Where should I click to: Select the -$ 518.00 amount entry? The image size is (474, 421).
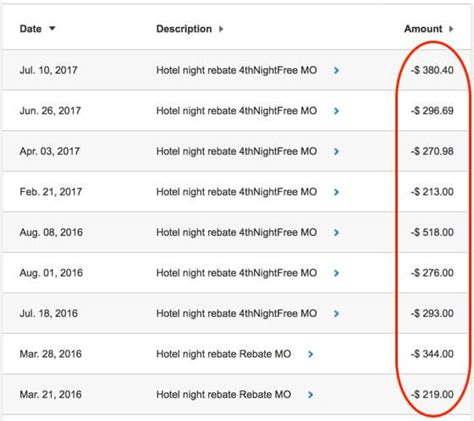click(432, 232)
